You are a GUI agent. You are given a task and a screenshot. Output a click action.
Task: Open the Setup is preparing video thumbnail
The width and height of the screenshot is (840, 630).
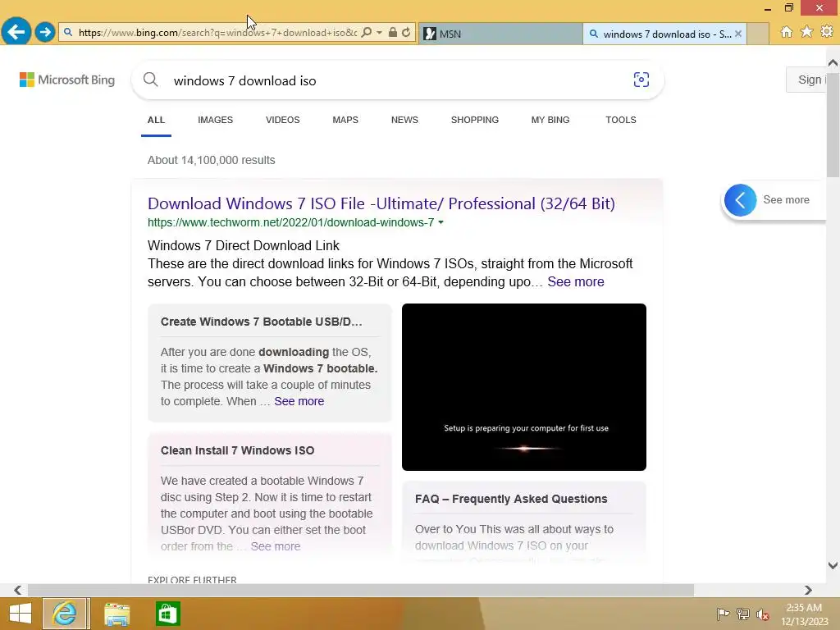point(524,387)
